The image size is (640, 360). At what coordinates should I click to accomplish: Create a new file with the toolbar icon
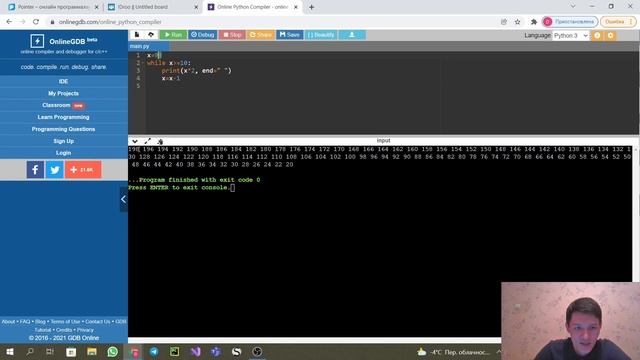point(137,35)
